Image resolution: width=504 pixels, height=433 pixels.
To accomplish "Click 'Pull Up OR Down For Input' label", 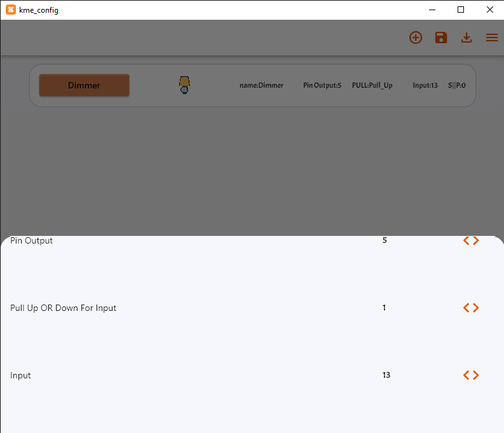I will pos(63,308).
